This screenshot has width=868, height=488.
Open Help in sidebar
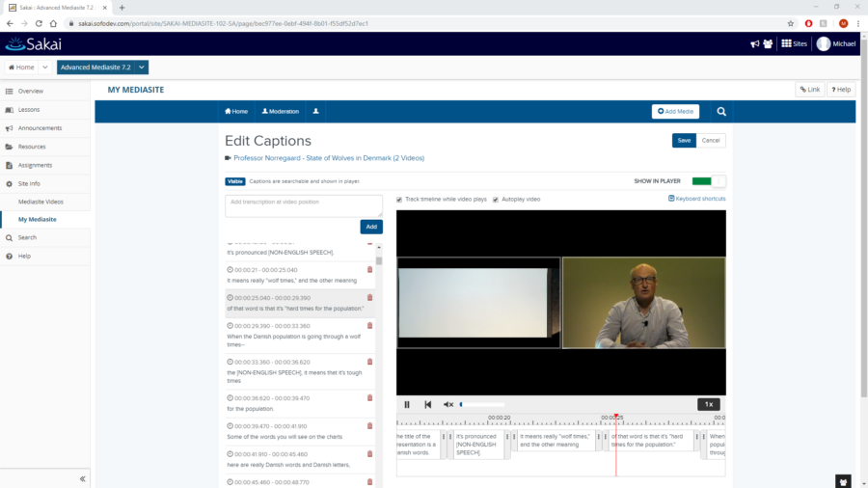tap(45, 257)
